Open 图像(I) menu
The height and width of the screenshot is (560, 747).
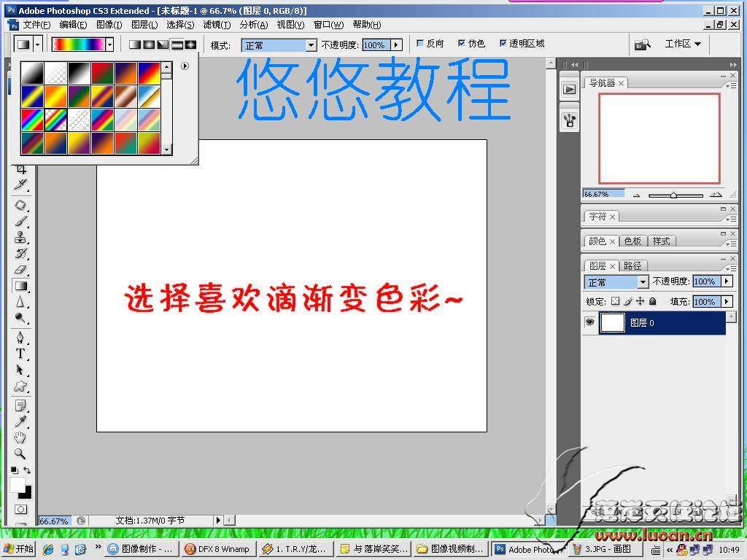tap(109, 24)
